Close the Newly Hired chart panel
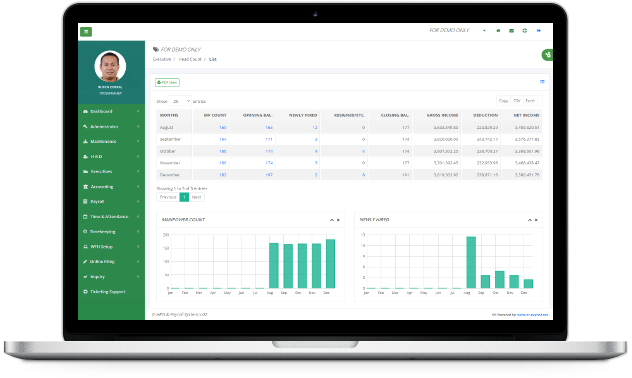The height and width of the screenshot is (378, 632). tap(536, 220)
